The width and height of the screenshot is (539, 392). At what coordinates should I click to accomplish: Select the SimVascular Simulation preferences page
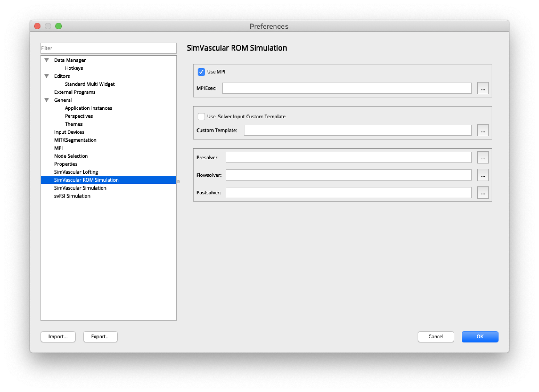click(x=80, y=188)
